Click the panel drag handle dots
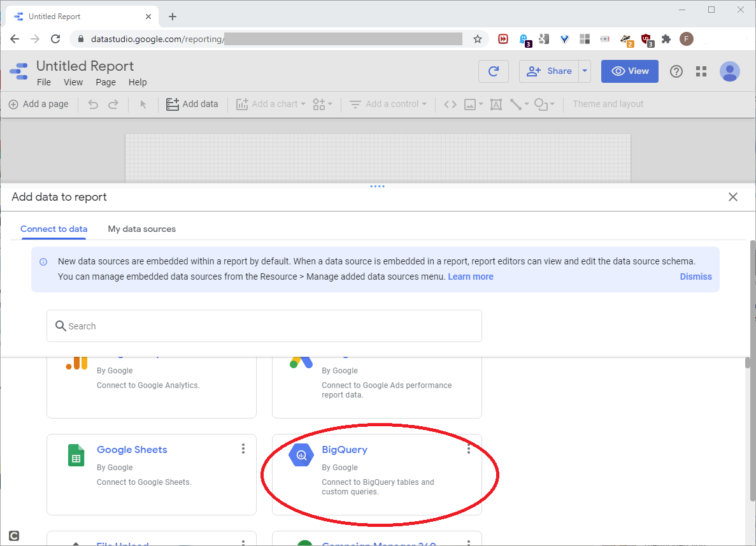The width and height of the screenshot is (756, 546). click(377, 186)
